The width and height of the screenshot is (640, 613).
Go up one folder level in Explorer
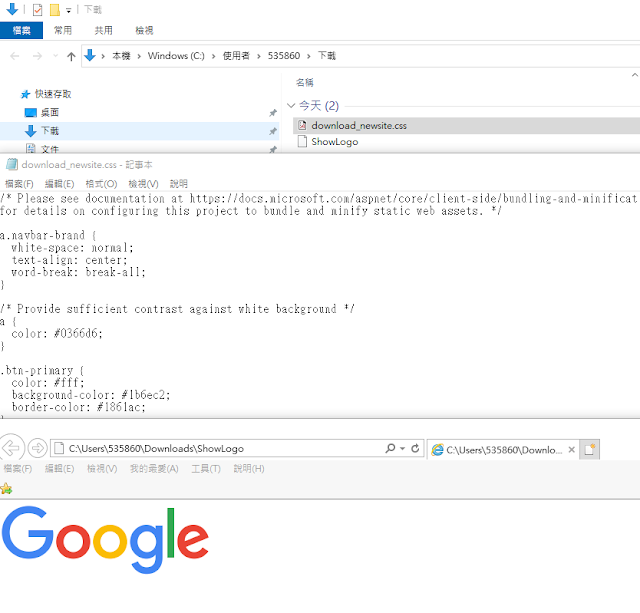(71, 56)
